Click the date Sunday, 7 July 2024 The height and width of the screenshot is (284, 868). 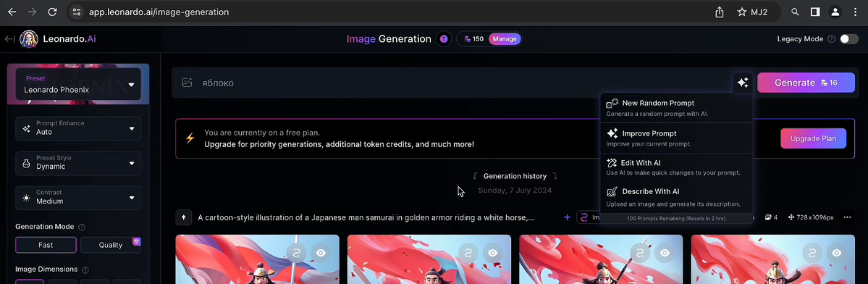(515, 191)
